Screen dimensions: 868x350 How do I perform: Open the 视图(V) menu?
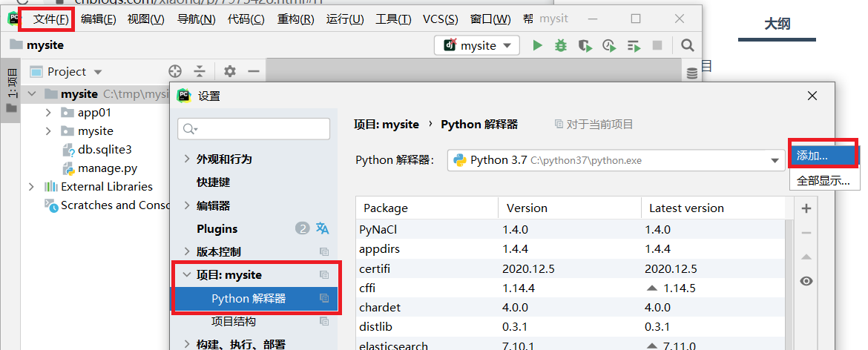(145, 19)
